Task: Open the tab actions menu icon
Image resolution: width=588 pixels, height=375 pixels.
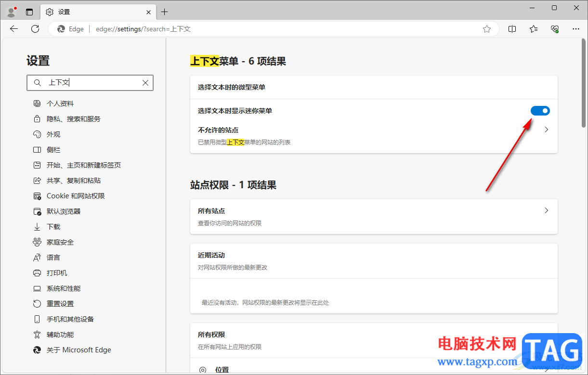Action: tap(29, 12)
